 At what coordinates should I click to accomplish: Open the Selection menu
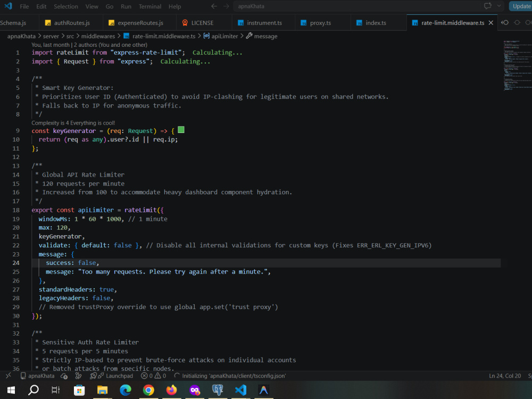pyautogui.click(x=66, y=6)
